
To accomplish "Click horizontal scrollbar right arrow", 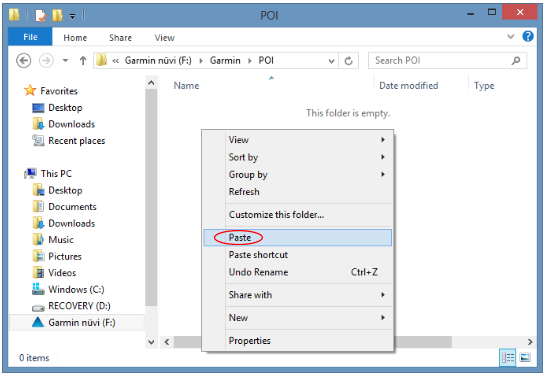I will click(530, 342).
